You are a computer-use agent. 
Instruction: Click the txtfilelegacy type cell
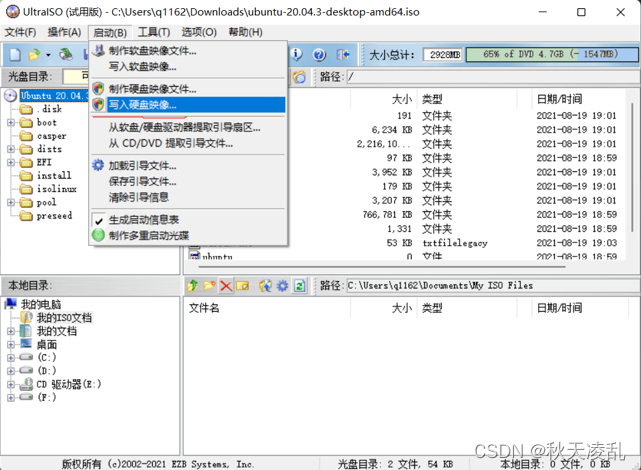(455, 243)
